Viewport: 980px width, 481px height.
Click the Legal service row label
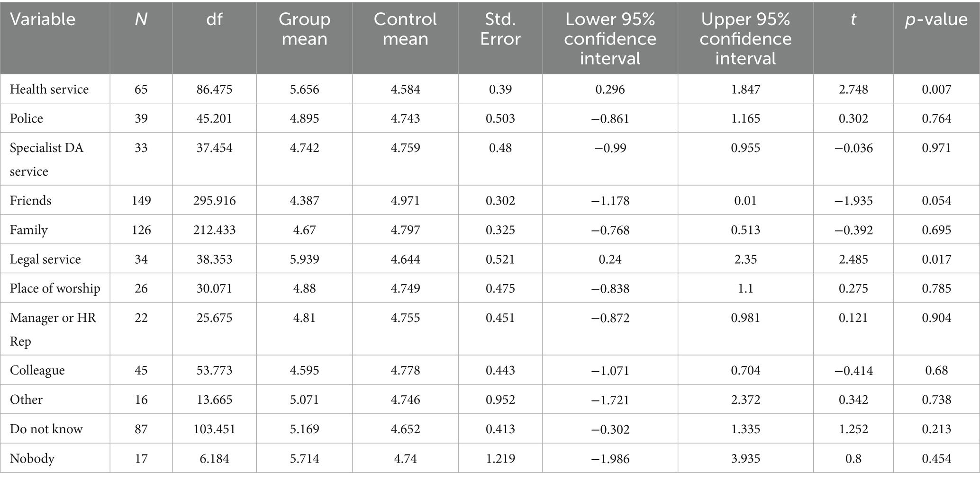[x=45, y=259]
